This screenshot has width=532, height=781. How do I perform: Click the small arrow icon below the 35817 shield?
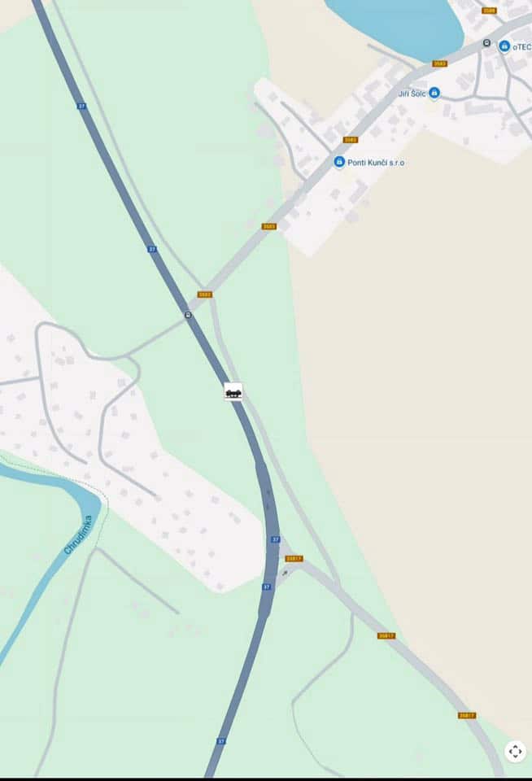285,574
